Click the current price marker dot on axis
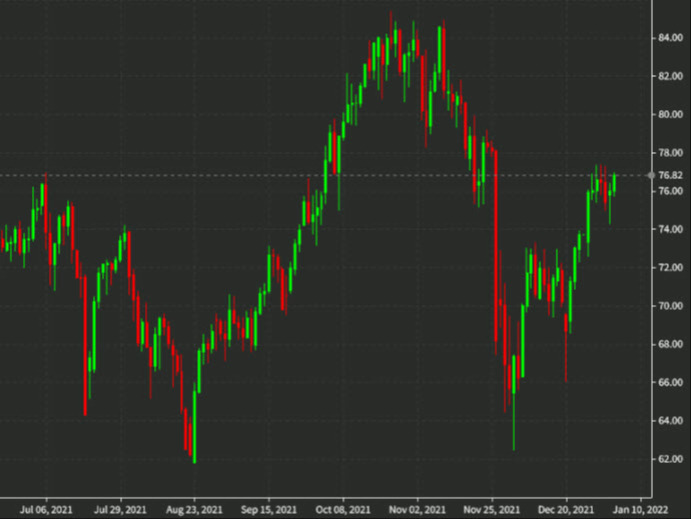The image size is (691, 519). 651,175
